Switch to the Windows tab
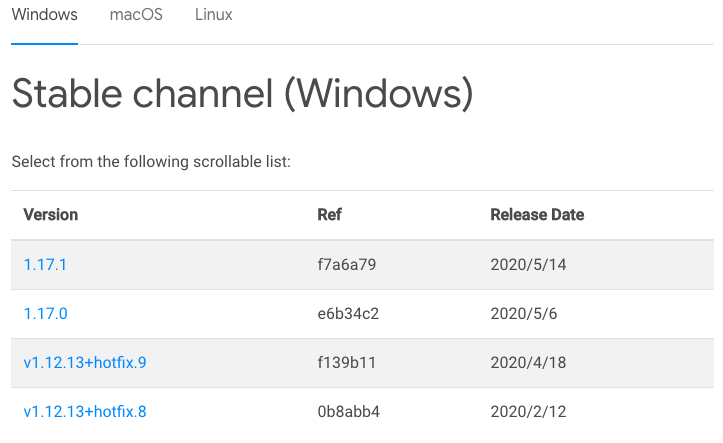Screen dimensions: 723x443 pos(44,15)
